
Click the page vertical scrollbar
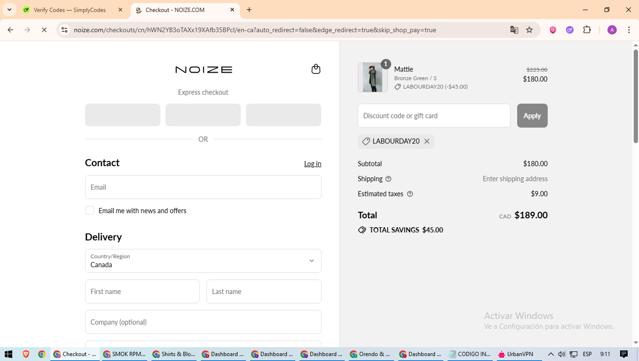[x=635, y=96]
